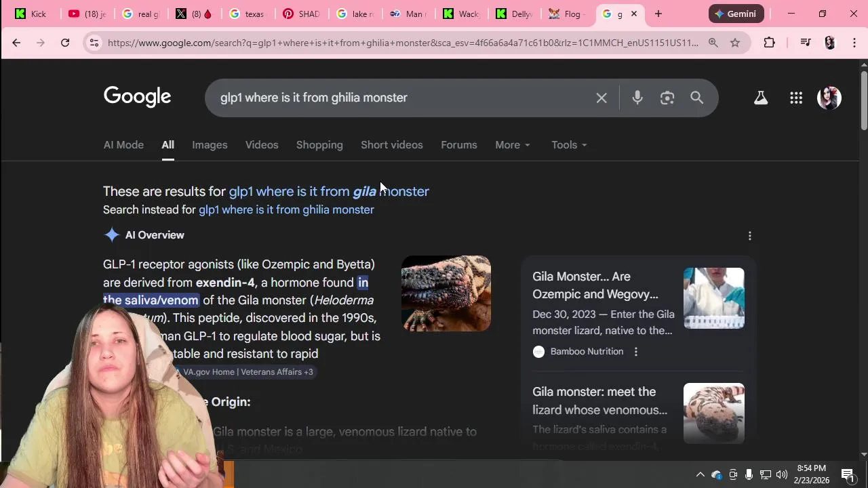
Task: Open the AI Overview three-dot options
Action: pos(750,236)
